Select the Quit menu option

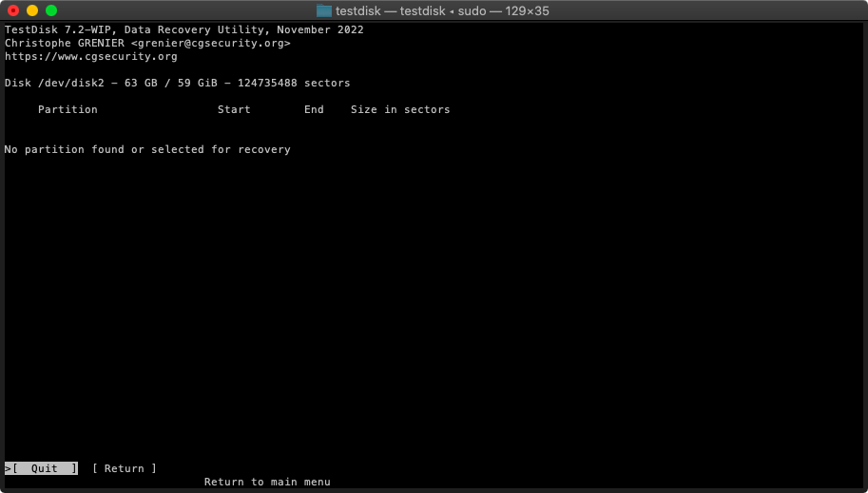(x=41, y=468)
